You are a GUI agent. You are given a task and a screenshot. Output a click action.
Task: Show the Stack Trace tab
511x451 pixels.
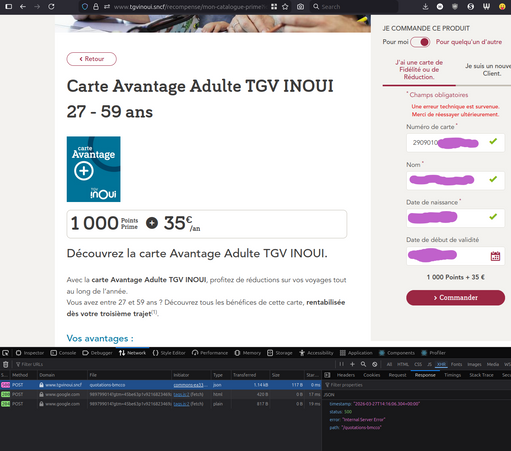[x=481, y=375]
